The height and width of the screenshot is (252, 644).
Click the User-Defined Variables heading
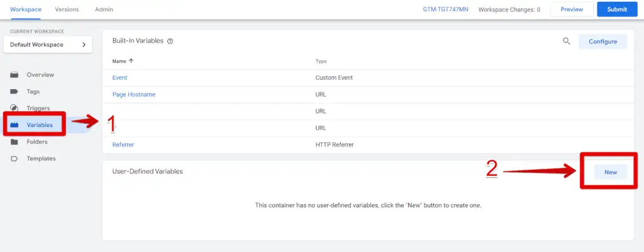(x=147, y=171)
